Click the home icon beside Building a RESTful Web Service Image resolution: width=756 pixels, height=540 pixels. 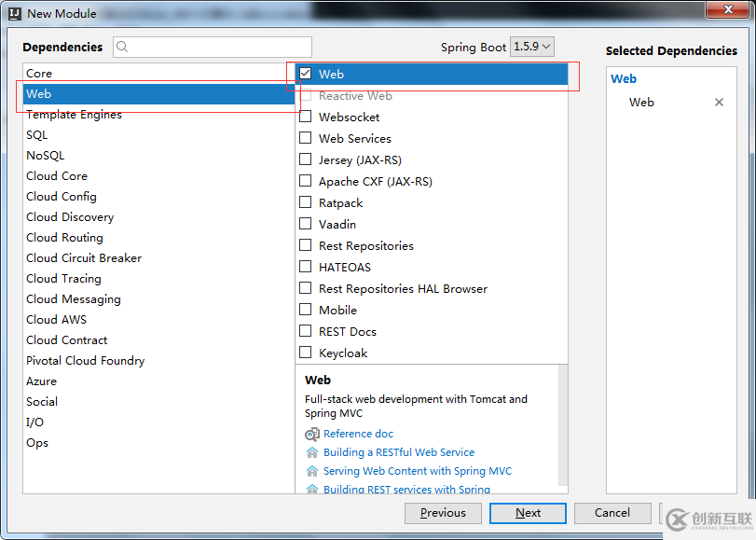click(x=312, y=452)
